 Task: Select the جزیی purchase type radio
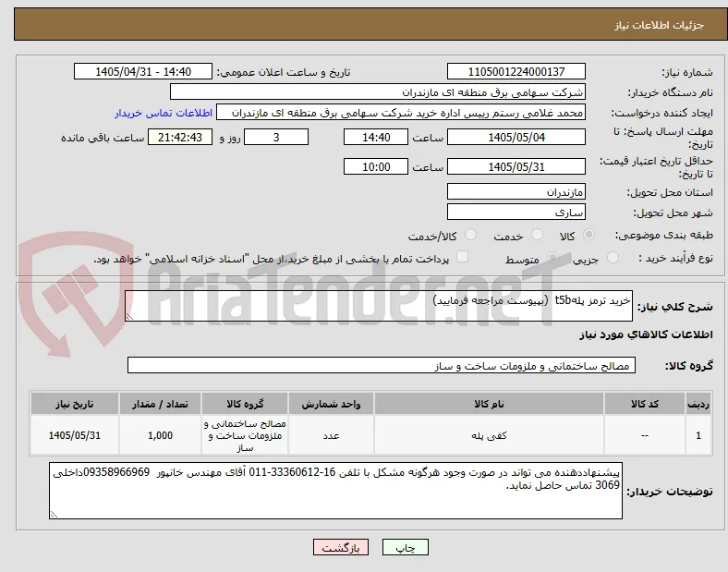613,257
